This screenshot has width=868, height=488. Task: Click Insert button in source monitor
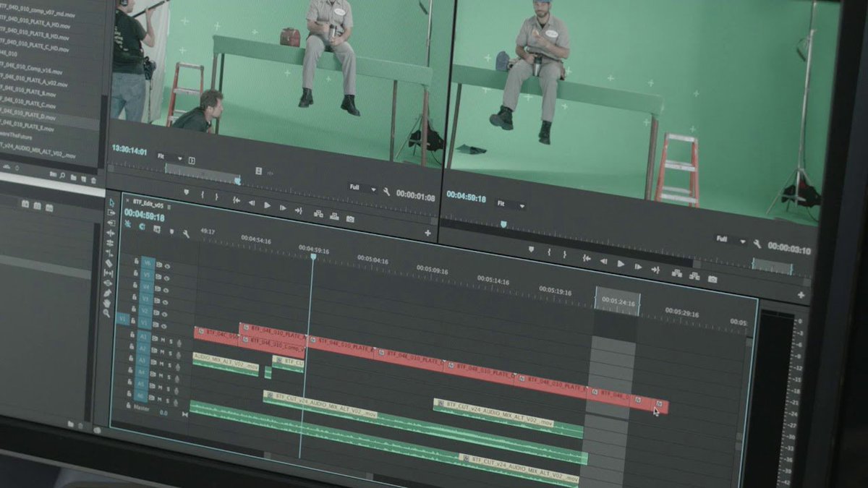(318, 214)
